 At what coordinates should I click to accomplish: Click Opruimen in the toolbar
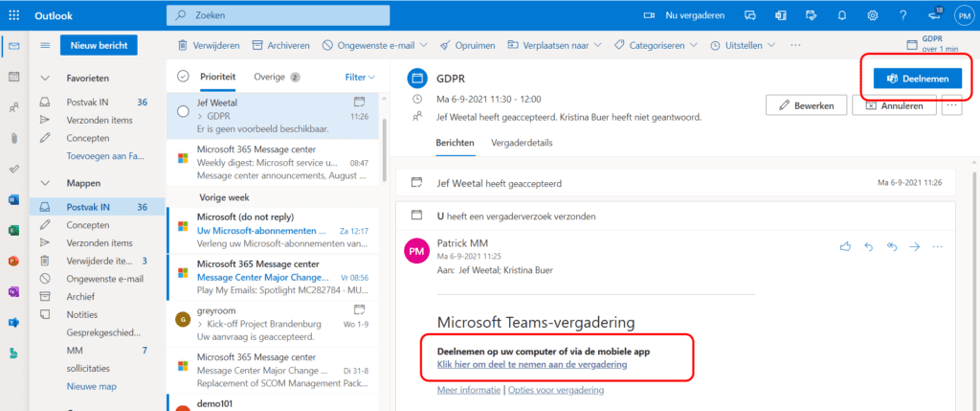pos(467,45)
